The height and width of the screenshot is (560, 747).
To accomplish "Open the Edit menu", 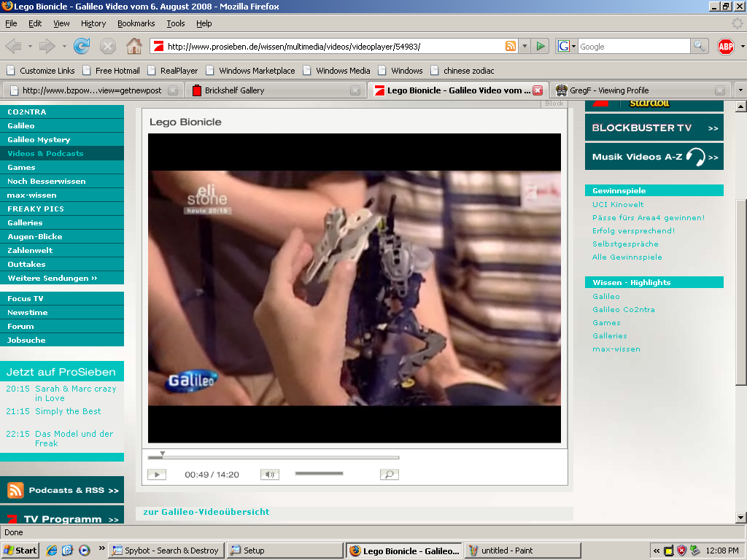I will click(x=35, y=23).
